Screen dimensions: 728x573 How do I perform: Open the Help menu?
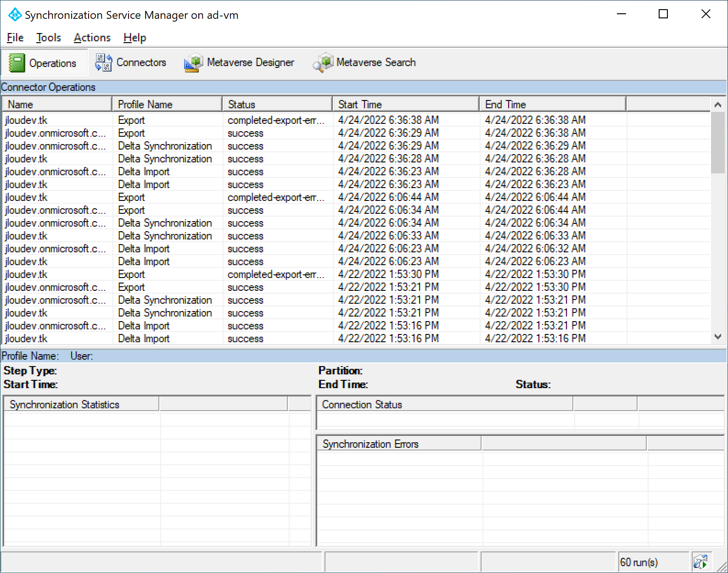click(x=135, y=38)
